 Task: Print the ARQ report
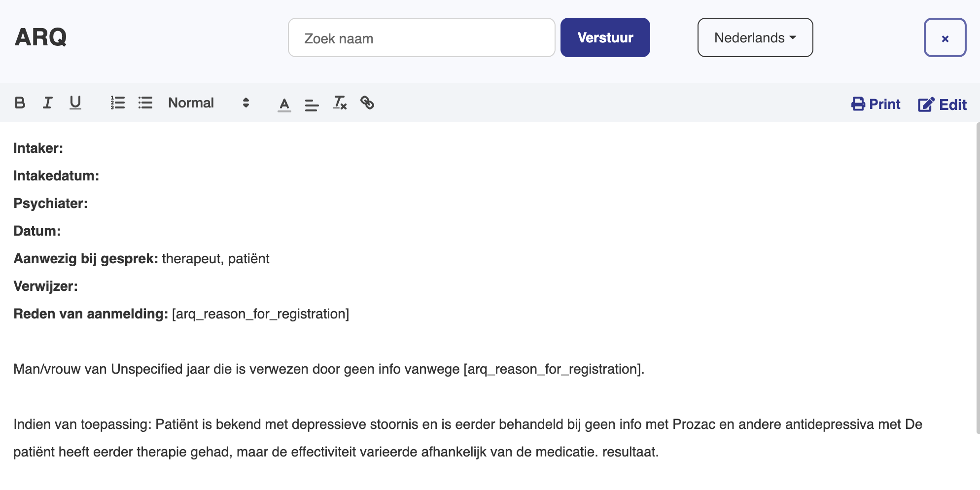876,104
